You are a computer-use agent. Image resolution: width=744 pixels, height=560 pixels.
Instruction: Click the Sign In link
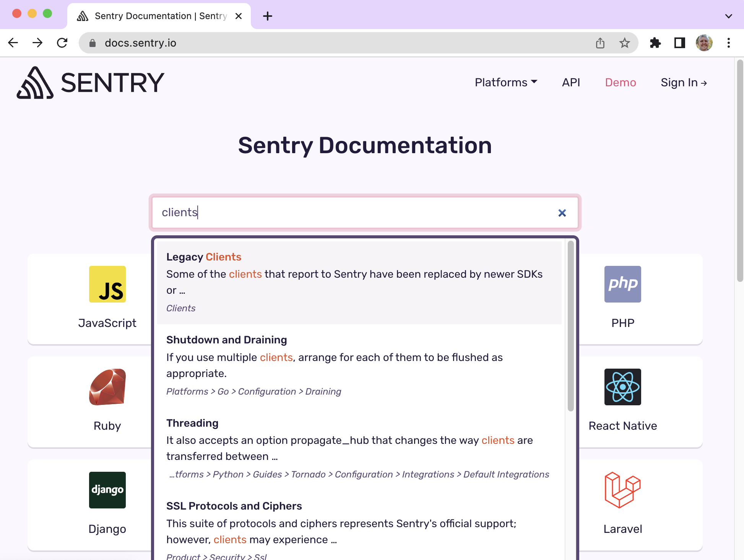coord(684,82)
